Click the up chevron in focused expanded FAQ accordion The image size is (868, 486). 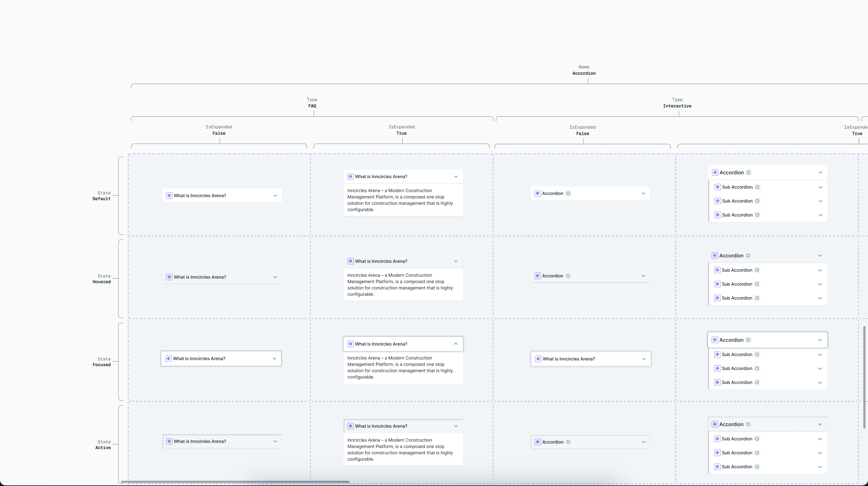coord(456,344)
